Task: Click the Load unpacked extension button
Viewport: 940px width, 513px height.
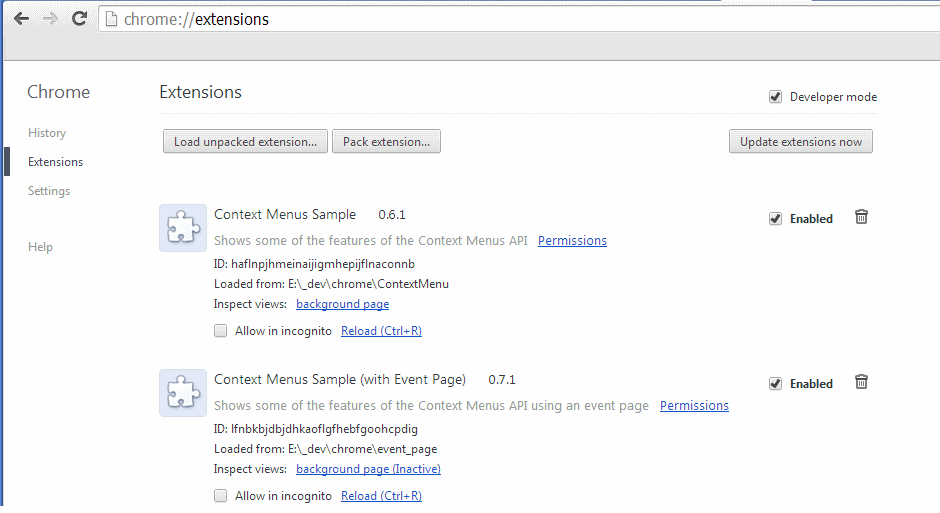Action: point(245,142)
